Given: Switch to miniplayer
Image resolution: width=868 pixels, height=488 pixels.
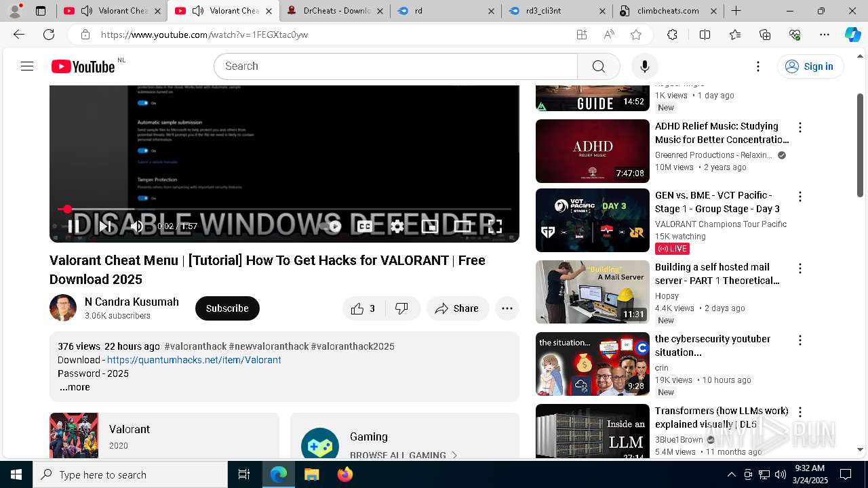Looking at the screenshot, I should [x=430, y=226].
